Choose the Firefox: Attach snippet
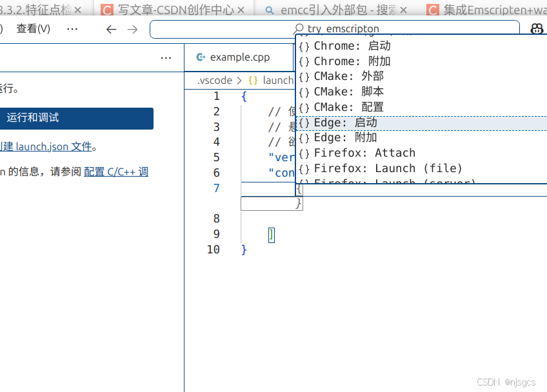 [421, 153]
